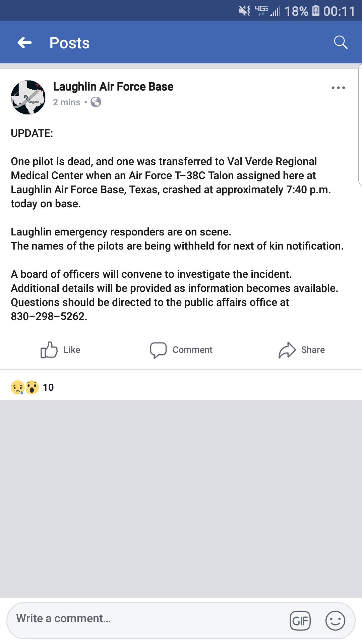Focus the Write a comment field

[147, 619]
